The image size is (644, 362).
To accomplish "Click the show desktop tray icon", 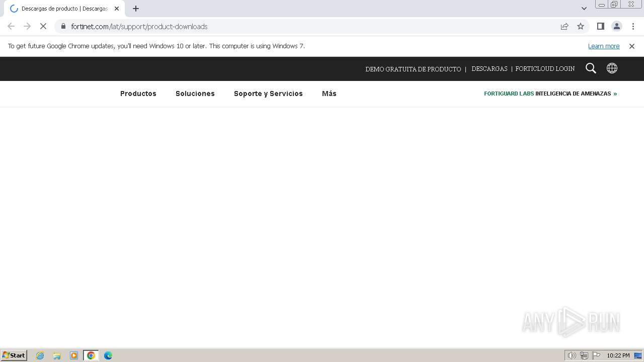I will [x=638, y=355].
